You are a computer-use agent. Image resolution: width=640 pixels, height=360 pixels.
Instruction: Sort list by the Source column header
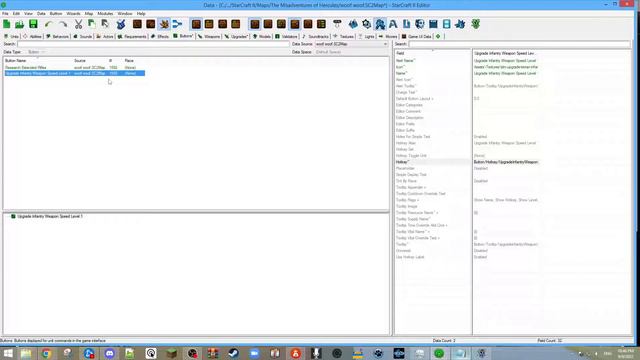tap(80, 60)
